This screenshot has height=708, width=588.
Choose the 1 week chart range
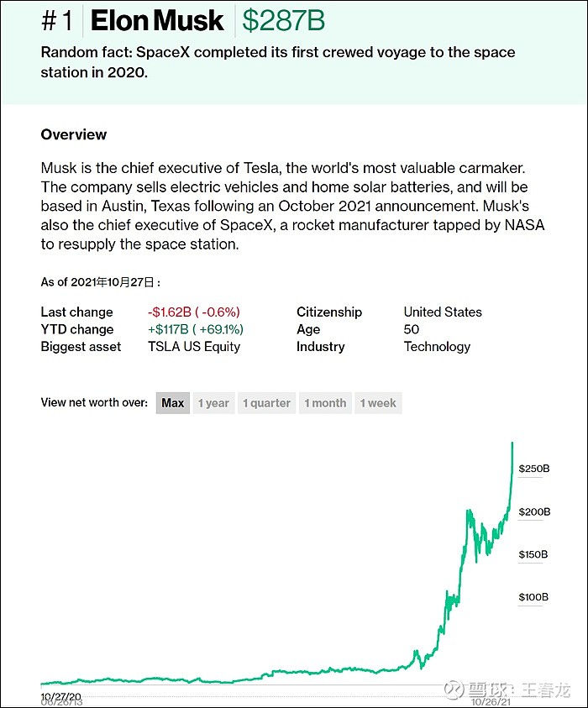378,403
